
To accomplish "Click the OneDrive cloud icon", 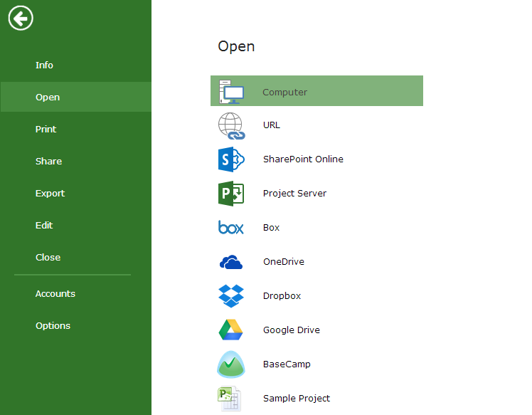I will click(x=231, y=262).
